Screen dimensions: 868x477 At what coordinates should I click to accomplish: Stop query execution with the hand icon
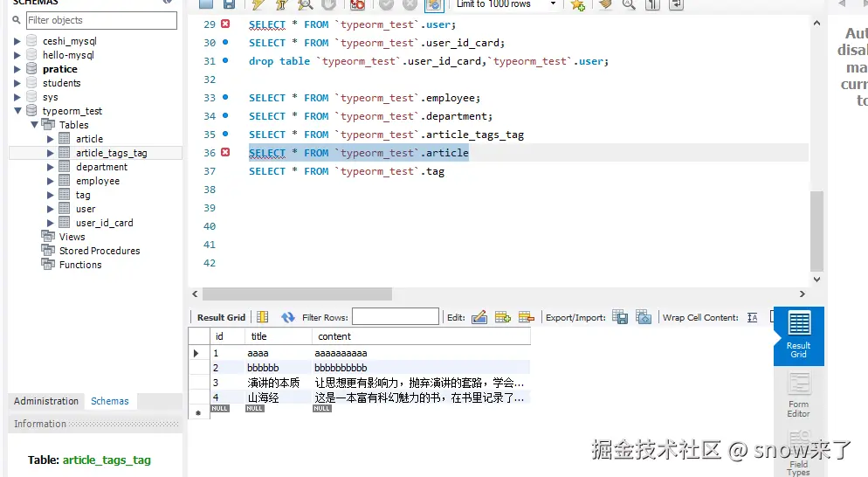[329, 4]
